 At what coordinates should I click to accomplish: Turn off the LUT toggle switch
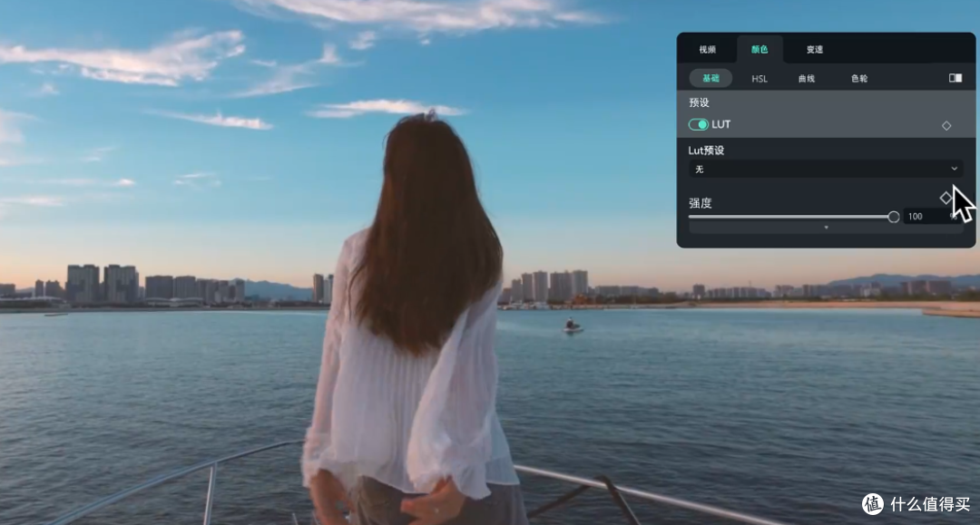(698, 124)
